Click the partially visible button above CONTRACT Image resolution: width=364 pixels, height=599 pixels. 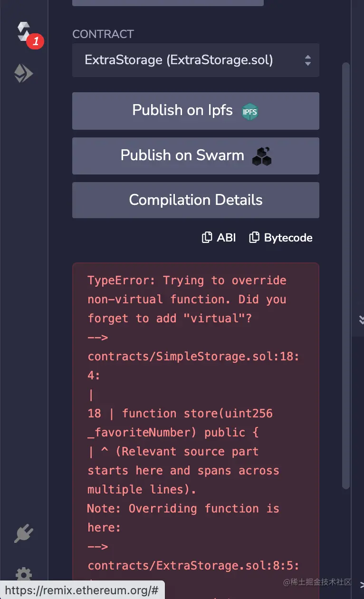[168, 3]
